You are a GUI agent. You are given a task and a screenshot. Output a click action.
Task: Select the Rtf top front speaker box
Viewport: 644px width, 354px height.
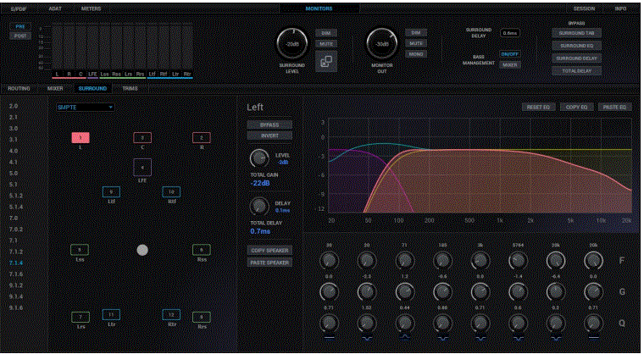(x=171, y=191)
